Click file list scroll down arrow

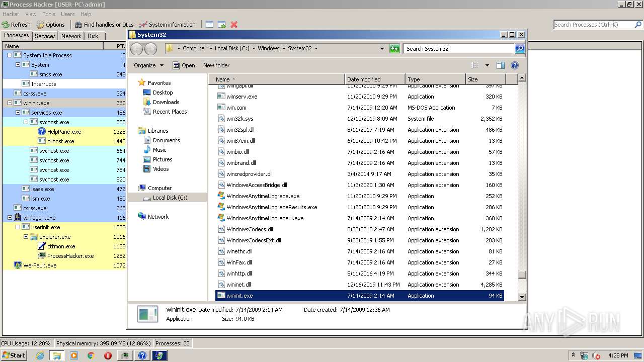point(522,297)
